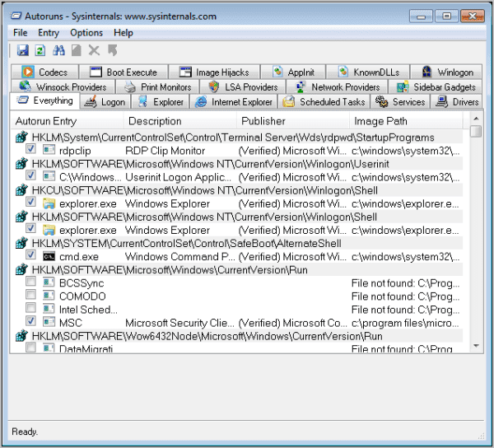
Task: Click registry icon beside SafeBoot\AlternateShell key
Action: 21,243
